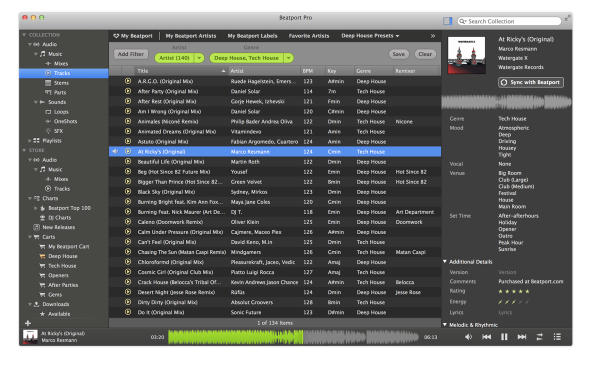Click the waveform overview in details panel
The image size is (590, 367).
coord(506,102)
